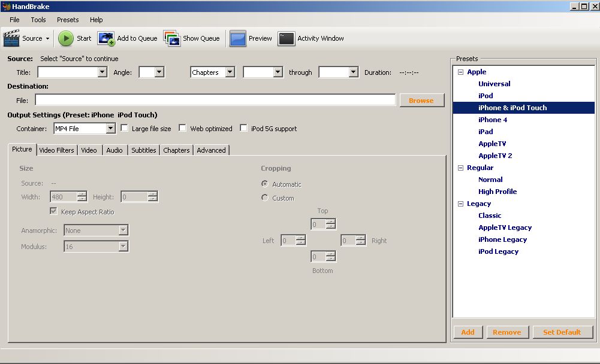600x364 pixels.
Task: Select the High Profile preset
Action: (498, 192)
